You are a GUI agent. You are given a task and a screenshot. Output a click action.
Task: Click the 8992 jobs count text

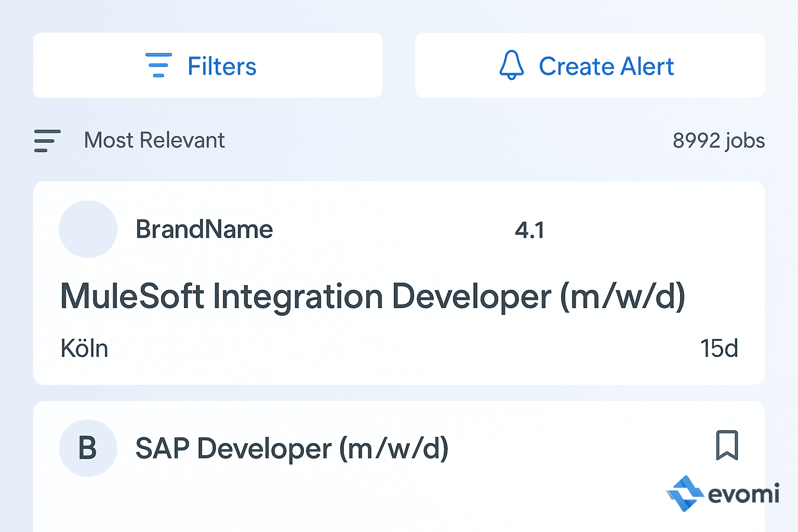click(x=719, y=141)
